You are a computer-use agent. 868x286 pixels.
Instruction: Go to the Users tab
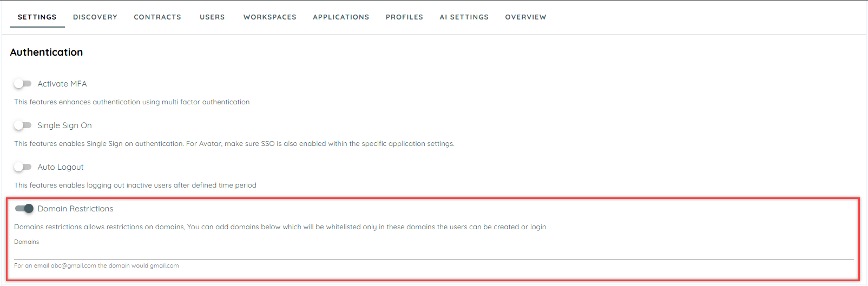(212, 17)
